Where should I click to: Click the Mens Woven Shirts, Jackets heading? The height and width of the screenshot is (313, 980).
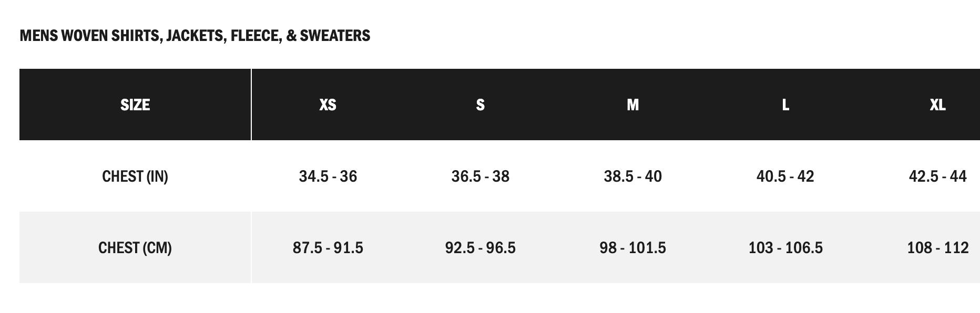tap(195, 36)
